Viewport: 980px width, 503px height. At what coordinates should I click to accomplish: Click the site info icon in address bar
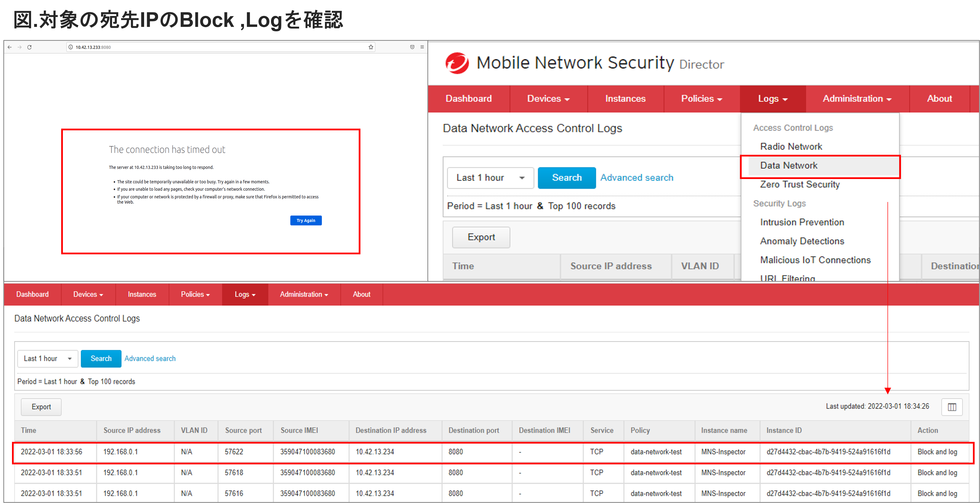pyautogui.click(x=70, y=47)
